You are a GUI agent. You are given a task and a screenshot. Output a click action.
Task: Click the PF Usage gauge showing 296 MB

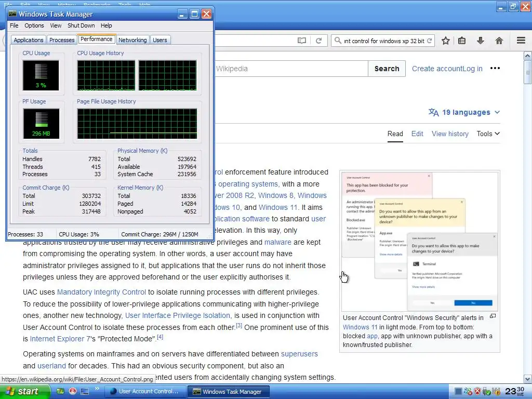[x=41, y=124]
